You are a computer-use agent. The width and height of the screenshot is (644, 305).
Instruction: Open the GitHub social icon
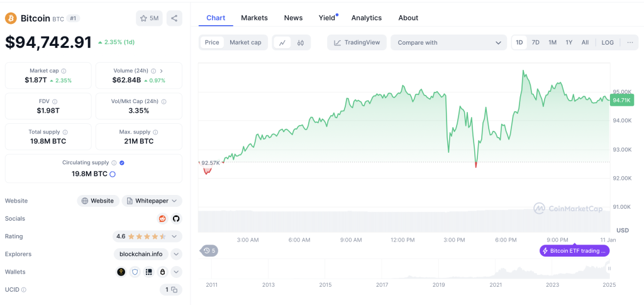click(176, 219)
